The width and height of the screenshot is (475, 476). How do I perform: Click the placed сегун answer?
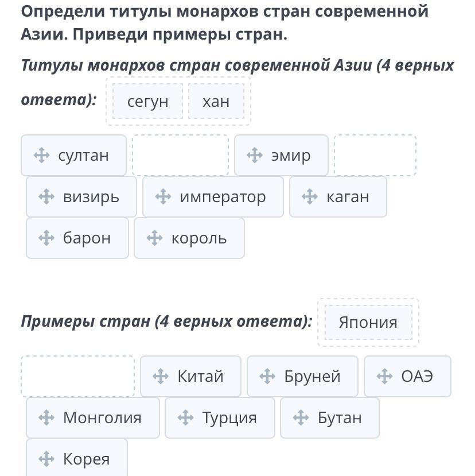coord(147,101)
